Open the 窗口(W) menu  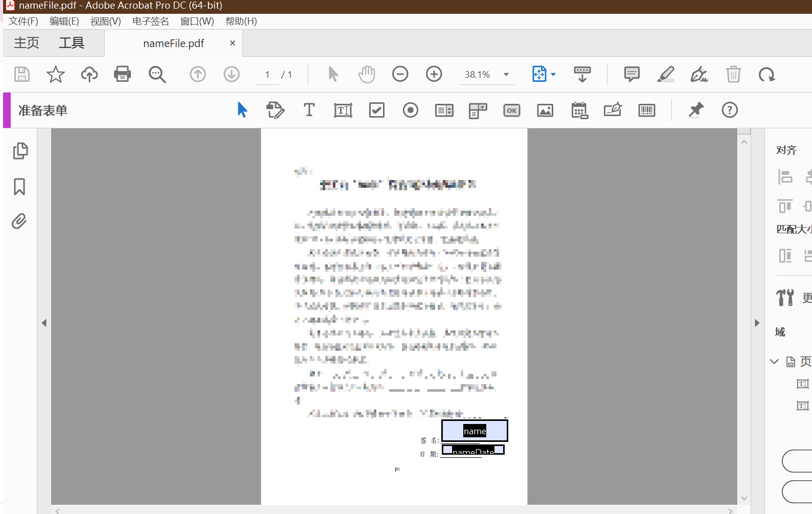point(197,21)
